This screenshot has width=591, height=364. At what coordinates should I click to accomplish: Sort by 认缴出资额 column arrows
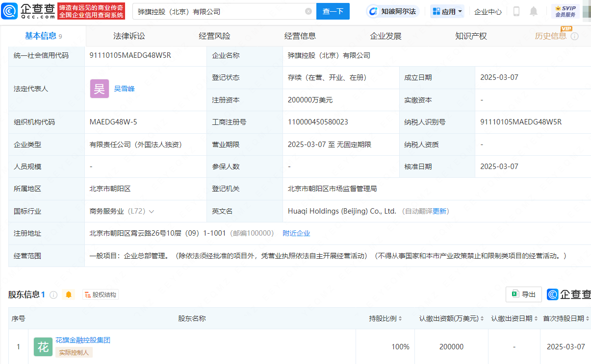click(x=482, y=318)
